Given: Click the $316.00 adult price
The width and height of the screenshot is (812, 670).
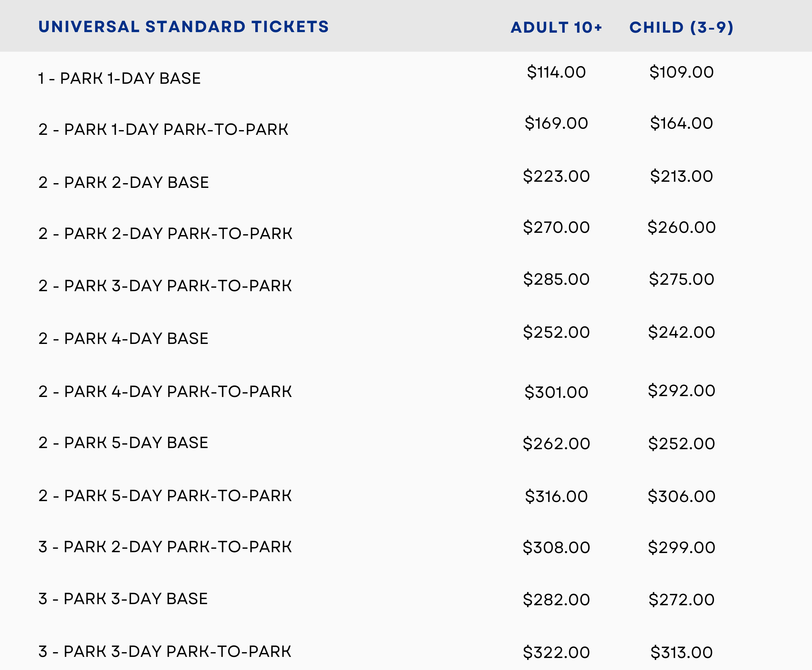Looking at the screenshot, I should tap(556, 497).
